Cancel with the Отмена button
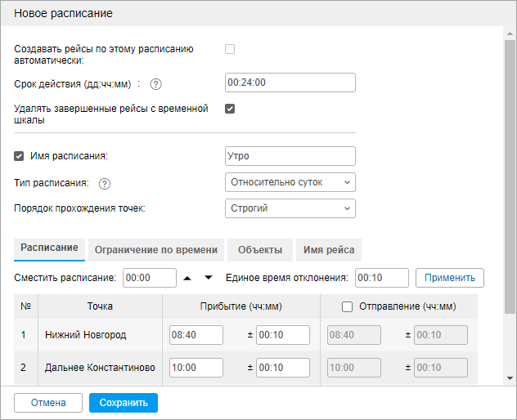Screen dimensions: 517x420 pyautogui.click(x=48, y=403)
